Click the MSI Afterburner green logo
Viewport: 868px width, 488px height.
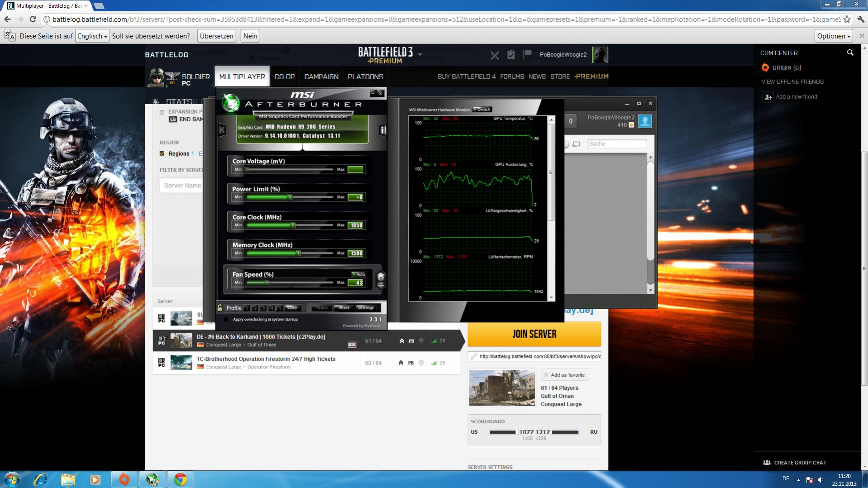[x=230, y=103]
